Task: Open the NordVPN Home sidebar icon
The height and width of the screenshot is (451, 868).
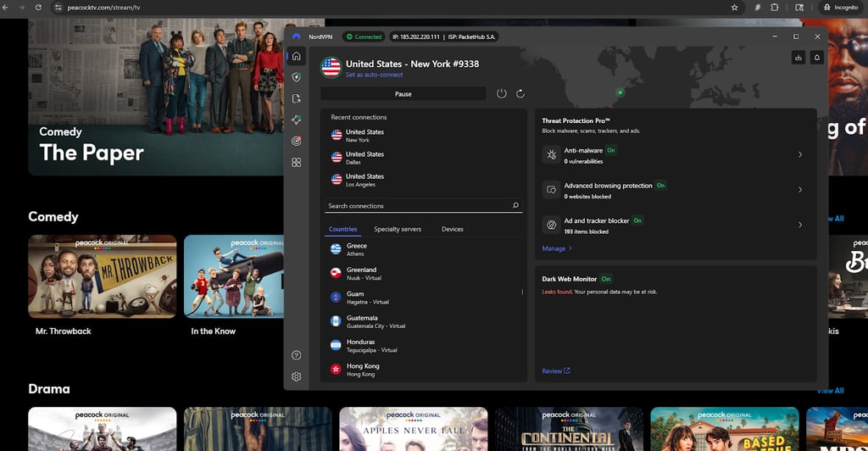Action: (296, 56)
